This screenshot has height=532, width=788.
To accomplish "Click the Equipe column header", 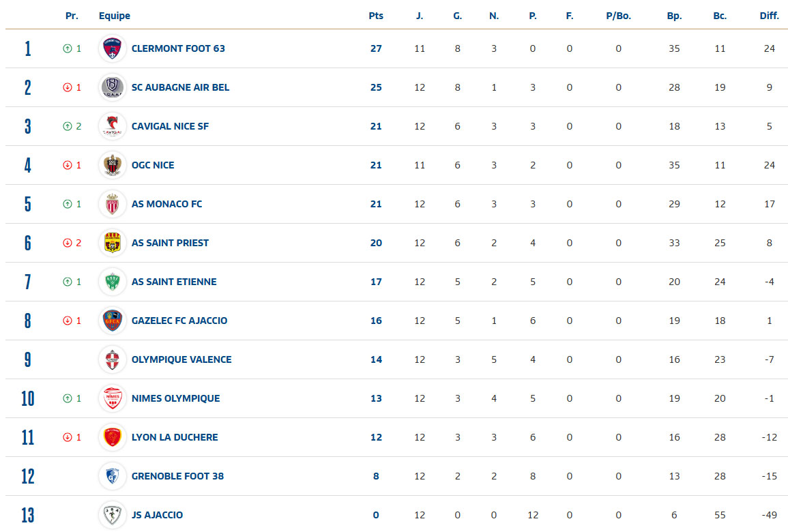I will [115, 16].
